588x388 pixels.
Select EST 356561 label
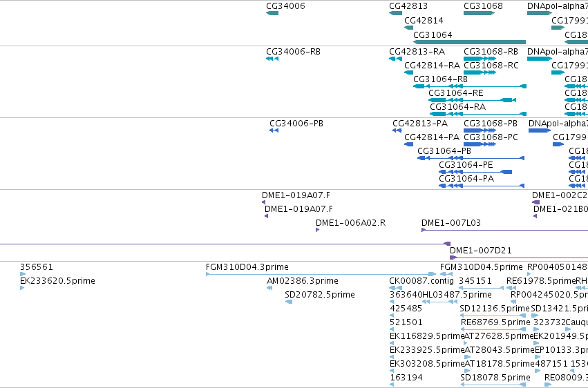37,267
